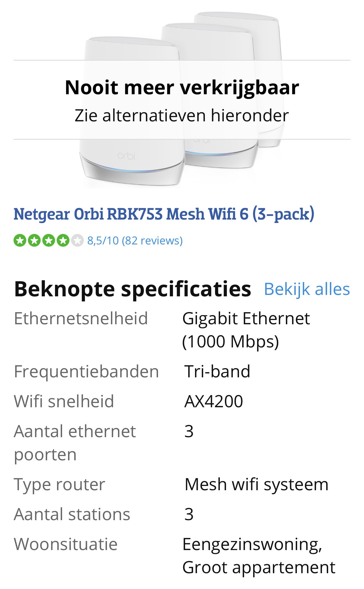Select the Frequentiebanden specification label
364x589 pixels.
click(86, 371)
